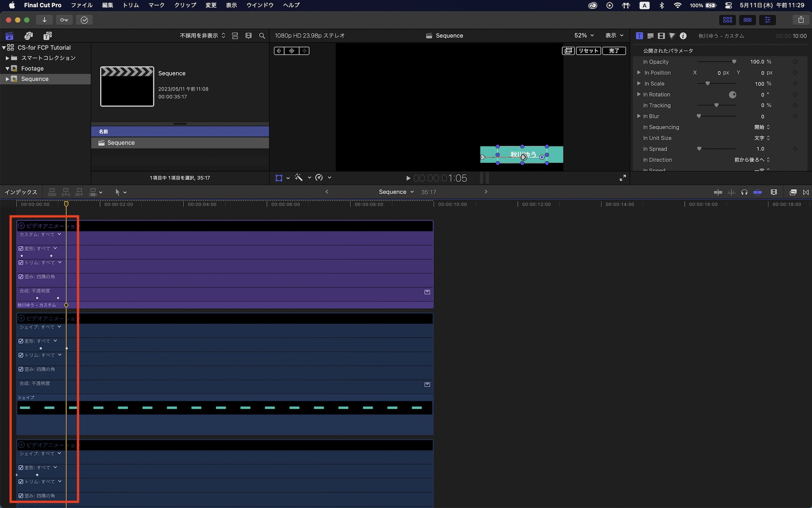Open the 52% viewer zoom dropdown

[x=584, y=36]
